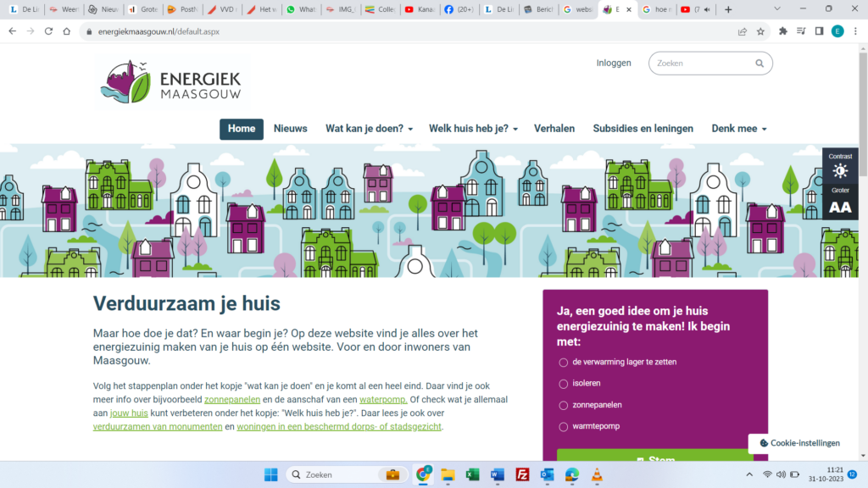Image resolution: width=868 pixels, height=488 pixels.
Task: Select the 'warmtepomp' radio option
Action: point(563,427)
